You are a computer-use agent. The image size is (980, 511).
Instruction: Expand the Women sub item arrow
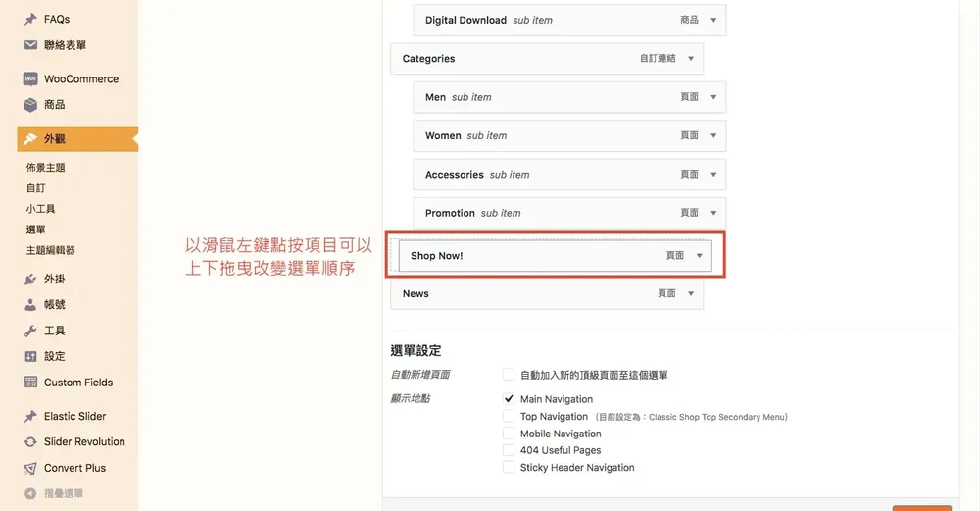(713, 135)
